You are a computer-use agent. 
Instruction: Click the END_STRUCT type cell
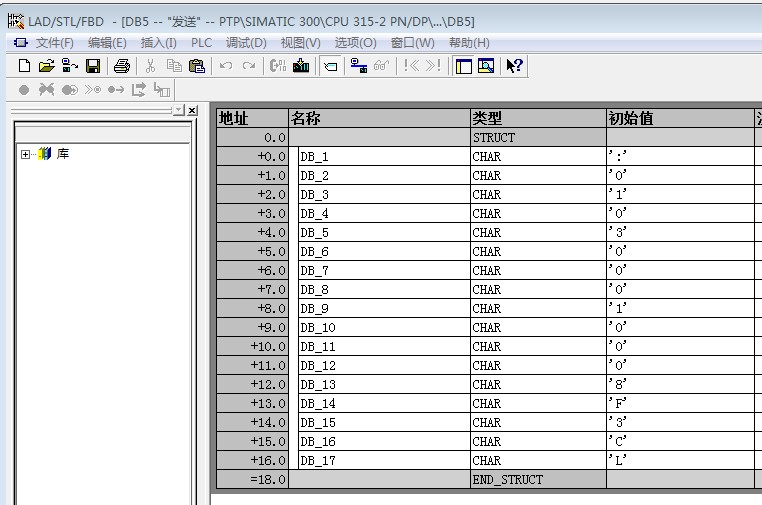point(538,480)
